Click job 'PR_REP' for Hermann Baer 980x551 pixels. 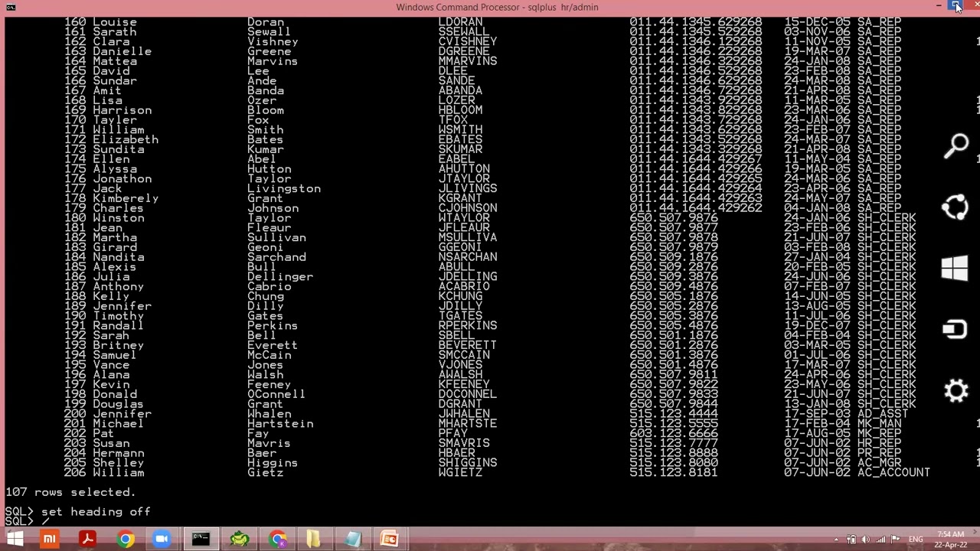(x=879, y=453)
